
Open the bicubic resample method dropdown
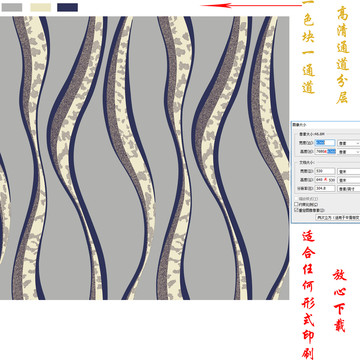coord(338,217)
